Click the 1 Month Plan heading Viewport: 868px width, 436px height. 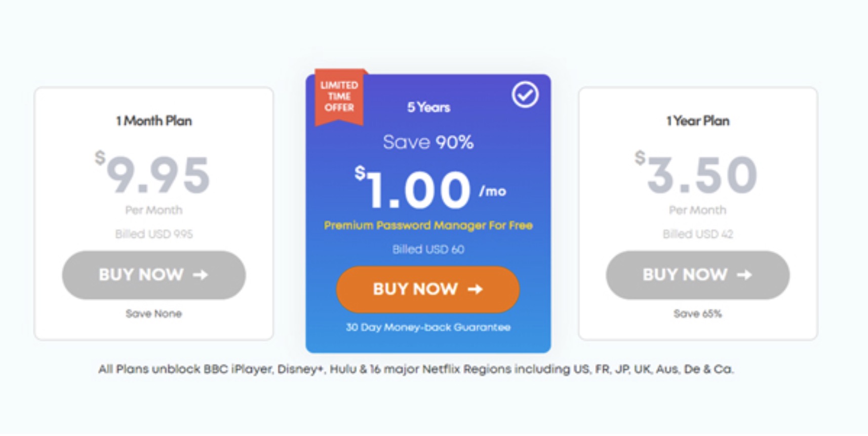coord(153,121)
